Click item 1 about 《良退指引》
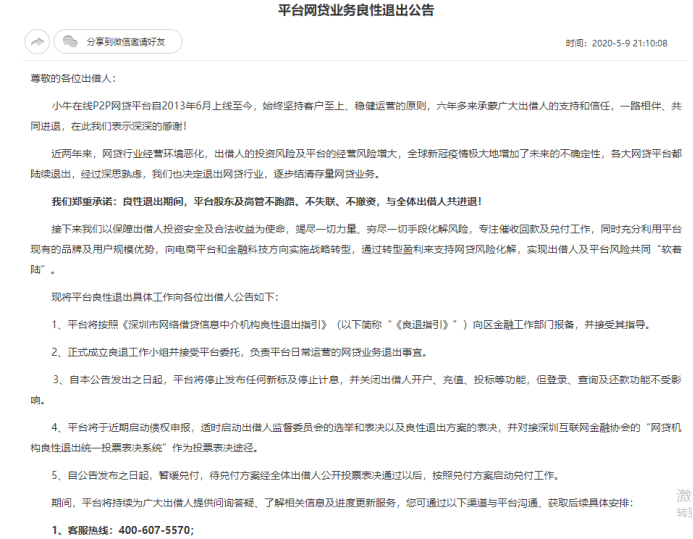The width and height of the screenshot is (693, 539). [x=351, y=325]
